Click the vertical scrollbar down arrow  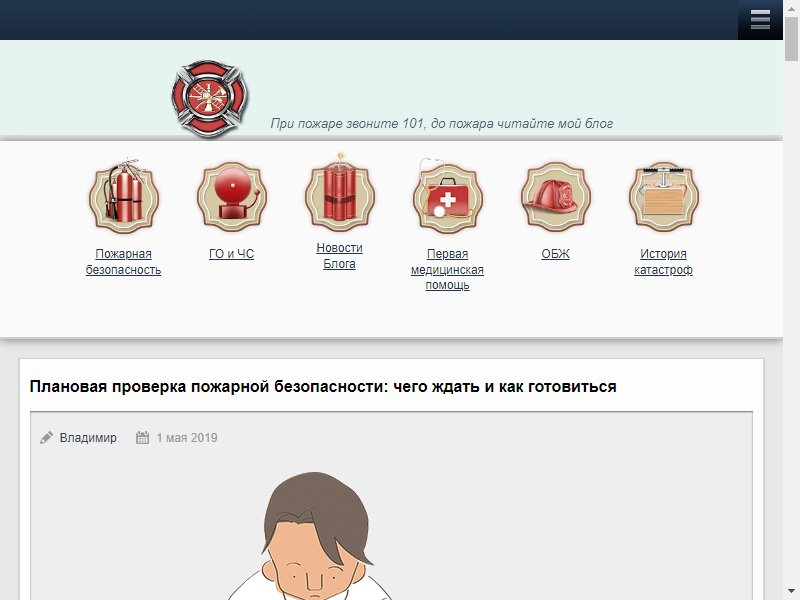(x=791, y=591)
